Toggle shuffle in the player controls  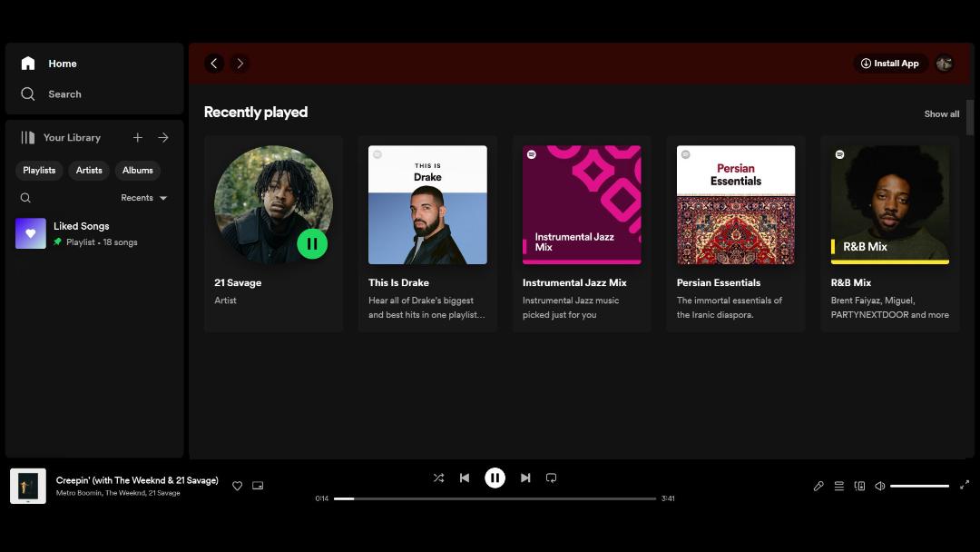tap(439, 478)
